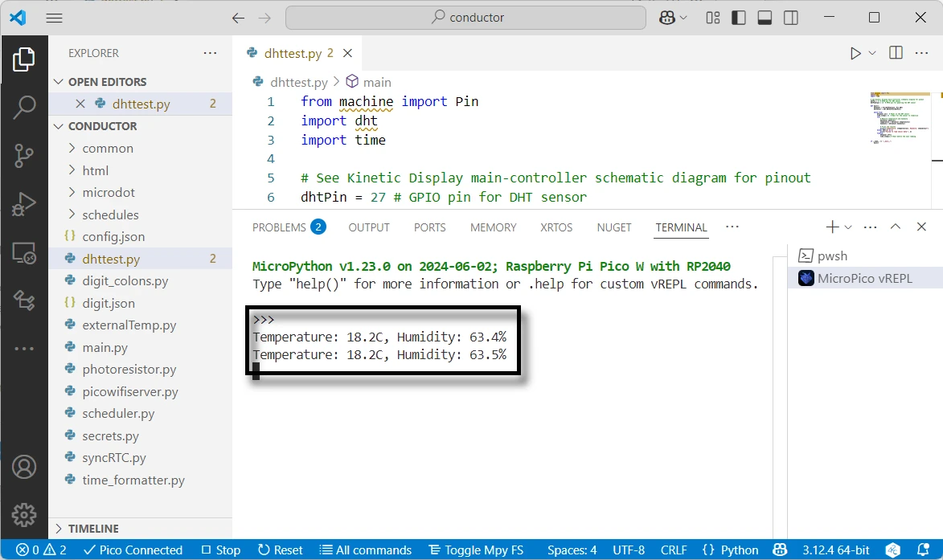Open the Manage gear icon
Image resolution: width=943 pixels, height=560 pixels.
24,515
